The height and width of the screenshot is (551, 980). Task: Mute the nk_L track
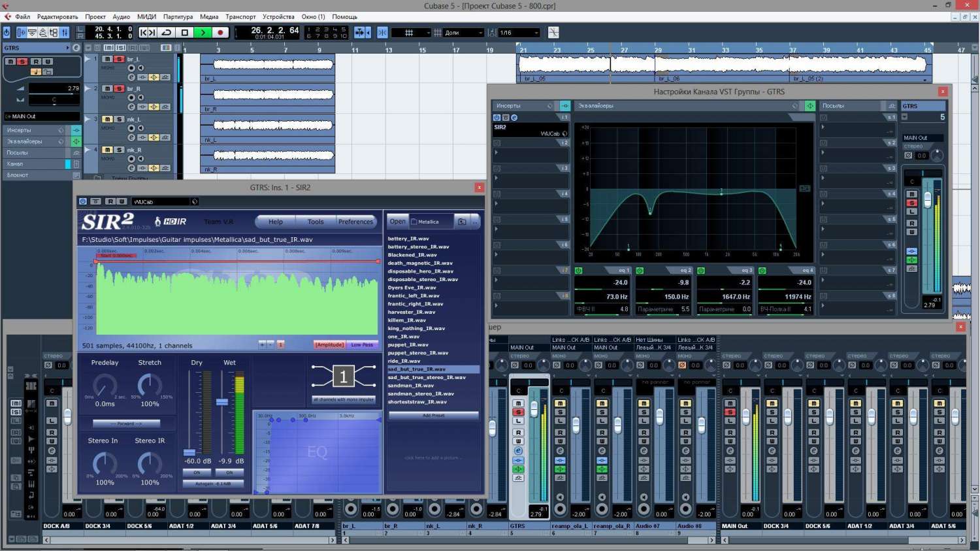tap(107, 119)
